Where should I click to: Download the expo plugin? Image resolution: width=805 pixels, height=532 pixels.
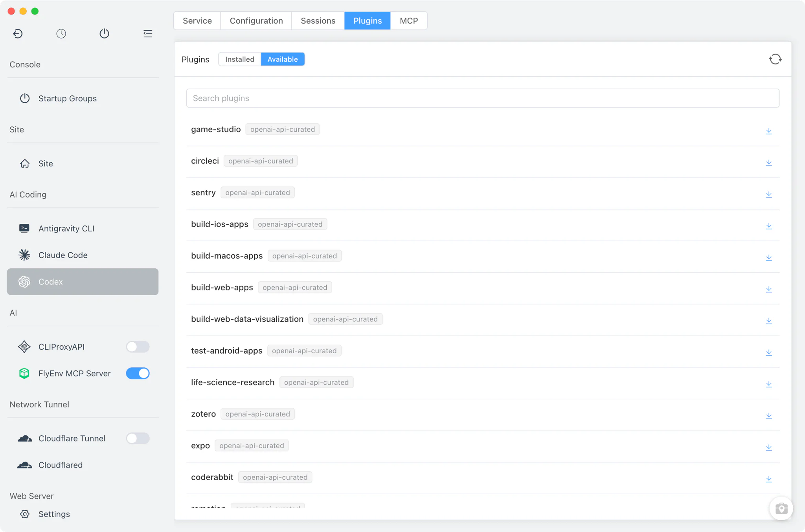[769, 447]
